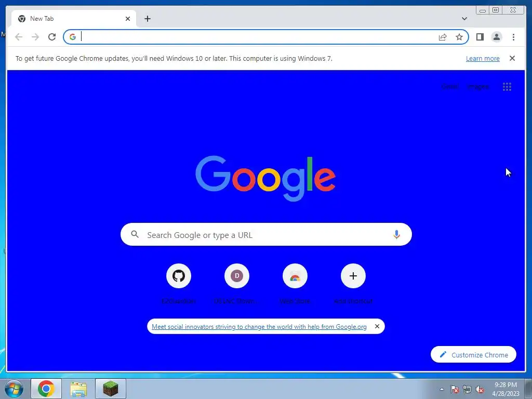Restore the Chrome window size
532x399 pixels.
click(495, 10)
